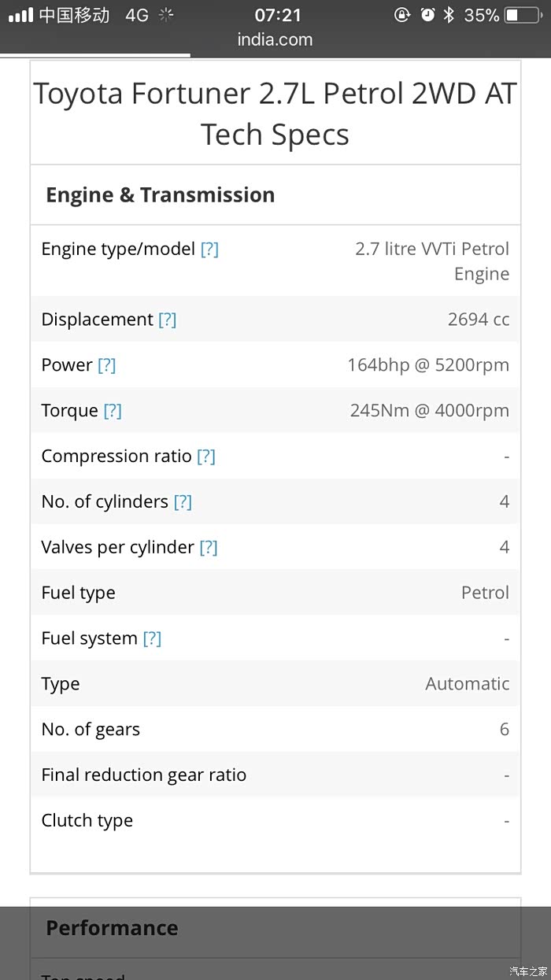
Task: Open Compression ratio help icon
Action: coord(205,457)
